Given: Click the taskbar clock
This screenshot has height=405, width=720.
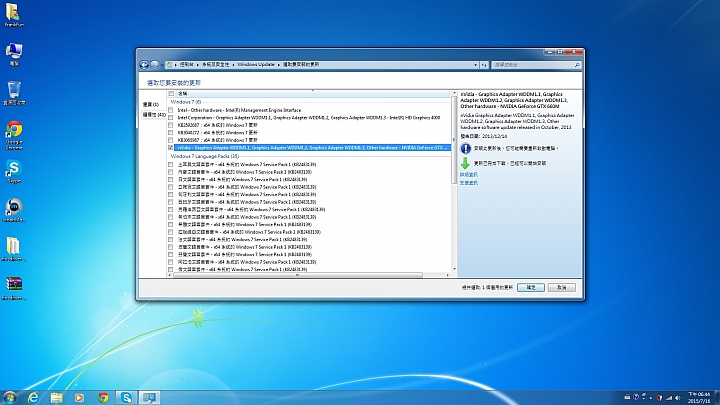Looking at the screenshot, I should coord(699,398).
